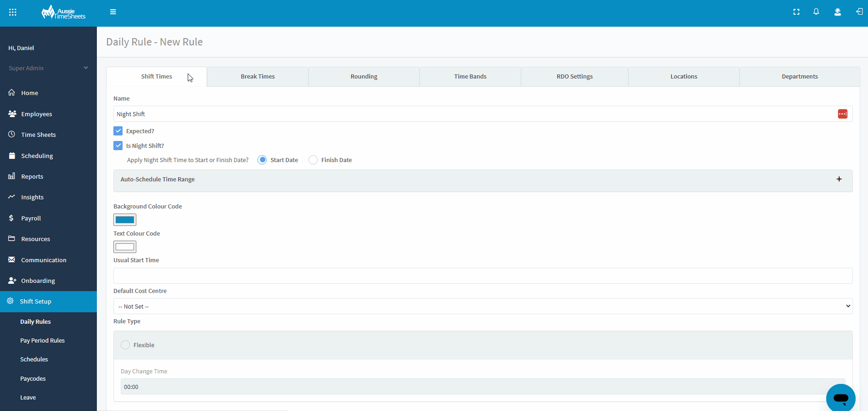Image resolution: width=868 pixels, height=411 pixels.
Task: Click the Onboarding add-user icon
Action: coord(12,280)
